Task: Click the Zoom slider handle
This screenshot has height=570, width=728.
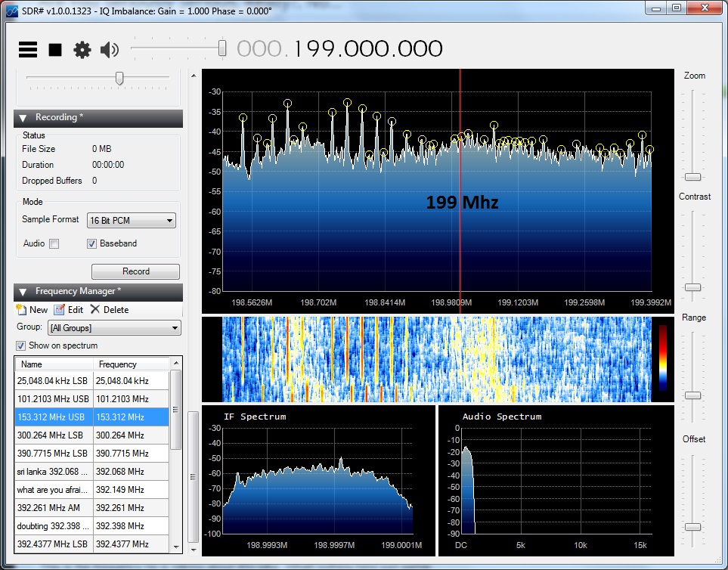Action: [692, 177]
